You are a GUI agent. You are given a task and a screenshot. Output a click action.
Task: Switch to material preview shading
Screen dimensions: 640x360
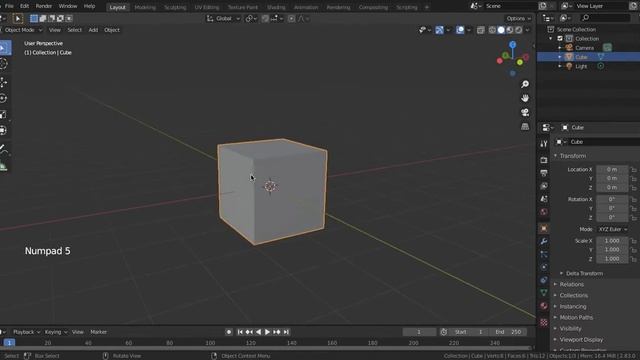tap(510, 30)
